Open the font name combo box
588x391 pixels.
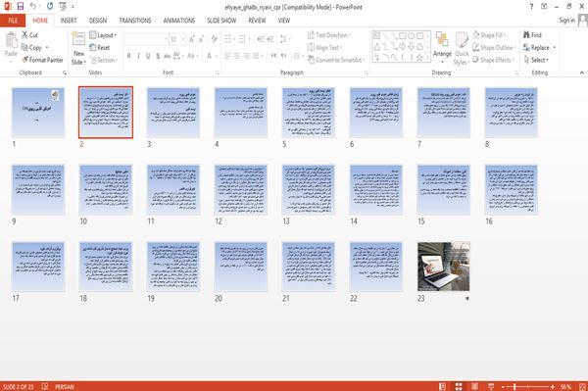pyautogui.click(x=146, y=39)
